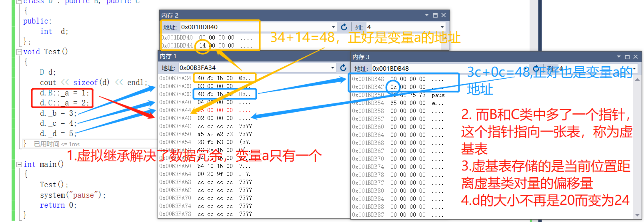Viewport: 644px width, 222px height.
Task: Select row 0x00B3FA50 in 内存 1
Action: tap(206, 134)
